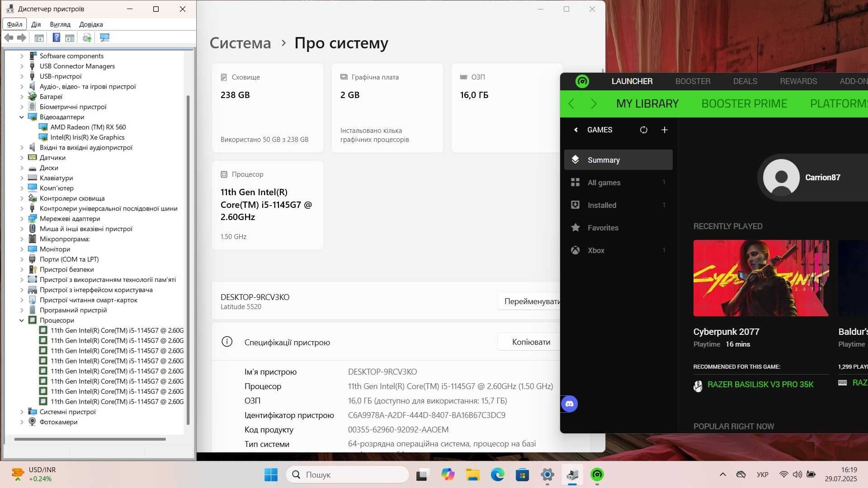Screen dimensions: 868x488
Task: Open Discord button in Cortex
Action: coord(569,404)
